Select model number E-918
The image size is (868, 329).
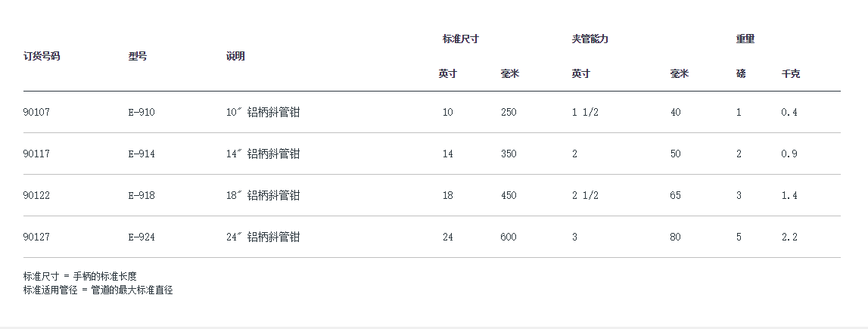point(142,196)
